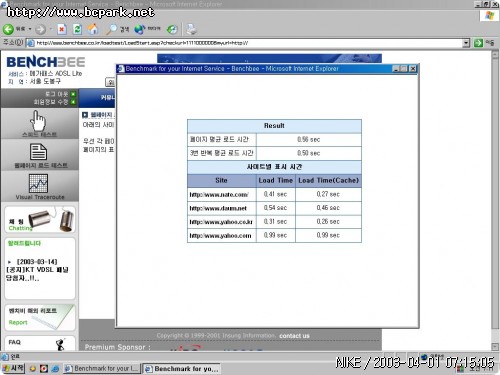Open the Visual Traceroute graph icon
Screen dimensions: 500x375
tap(39, 183)
